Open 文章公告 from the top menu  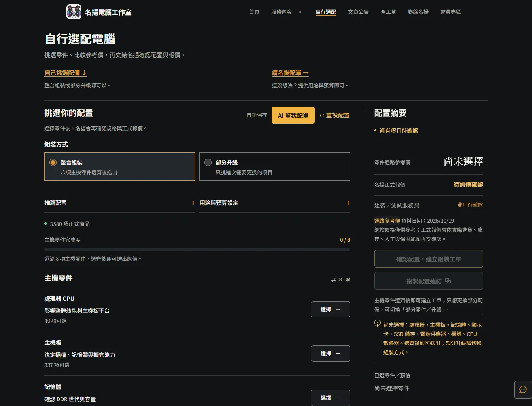coord(358,12)
